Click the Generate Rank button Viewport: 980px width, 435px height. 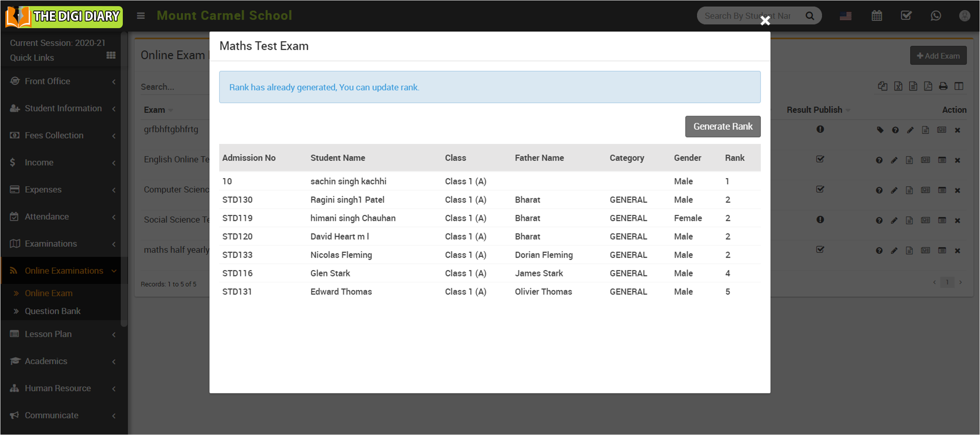click(722, 127)
